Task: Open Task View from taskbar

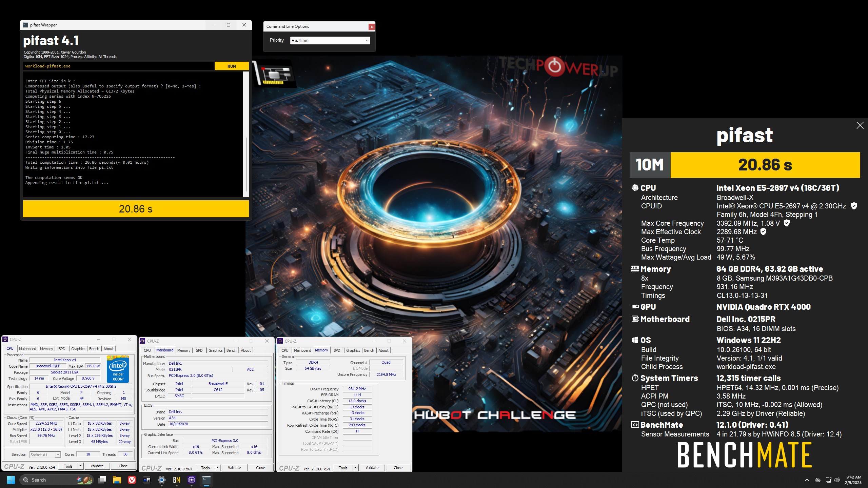Action: click(102, 480)
